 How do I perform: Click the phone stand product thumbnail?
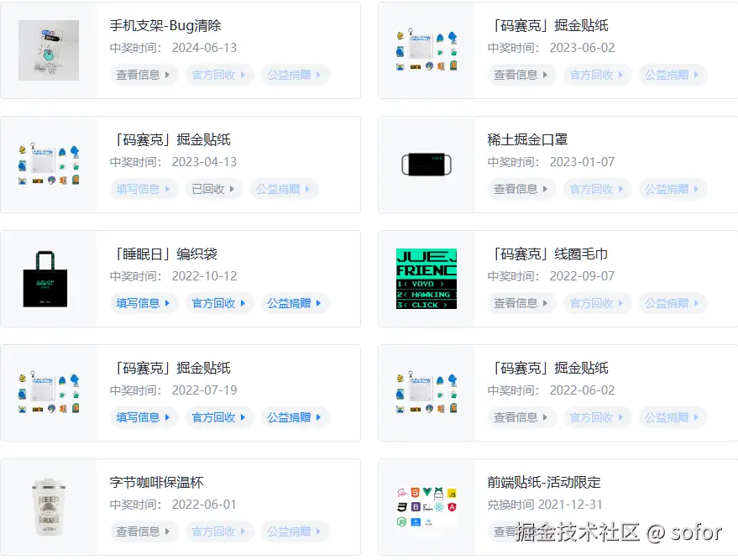48,50
